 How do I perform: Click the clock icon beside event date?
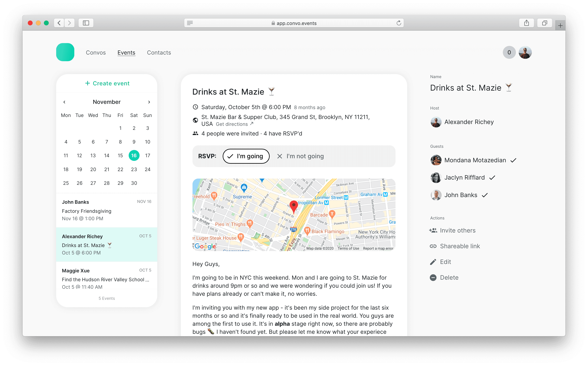pos(195,107)
